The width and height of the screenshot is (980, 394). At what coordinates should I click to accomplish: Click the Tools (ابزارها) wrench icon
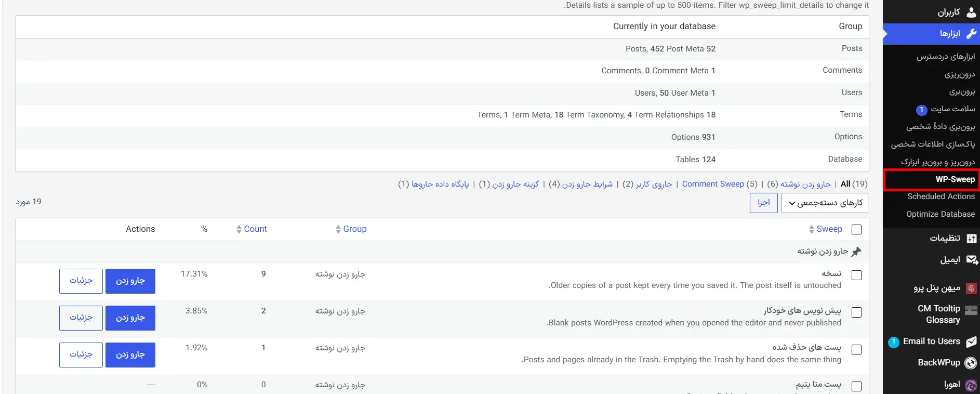pyautogui.click(x=971, y=34)
